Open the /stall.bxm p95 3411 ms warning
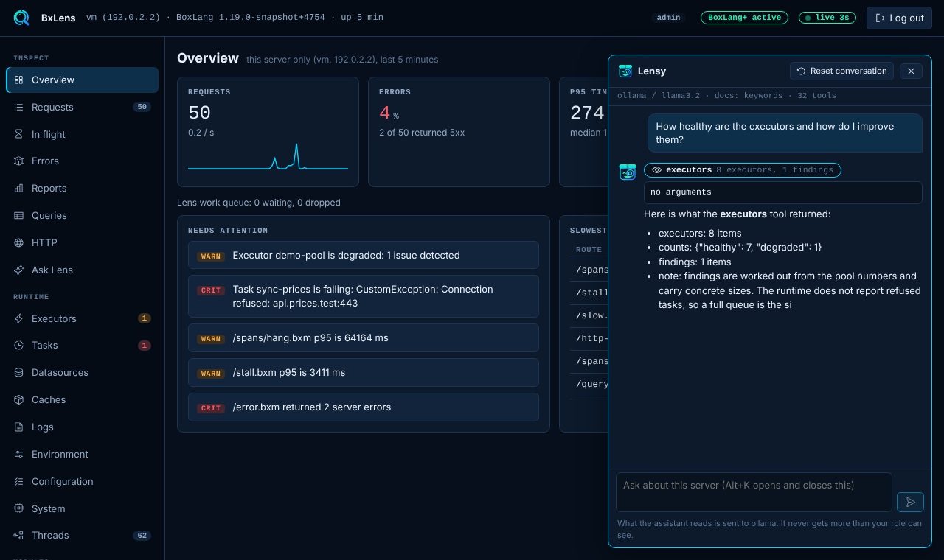This screenshot has width=944, height=560. point(364,372)
